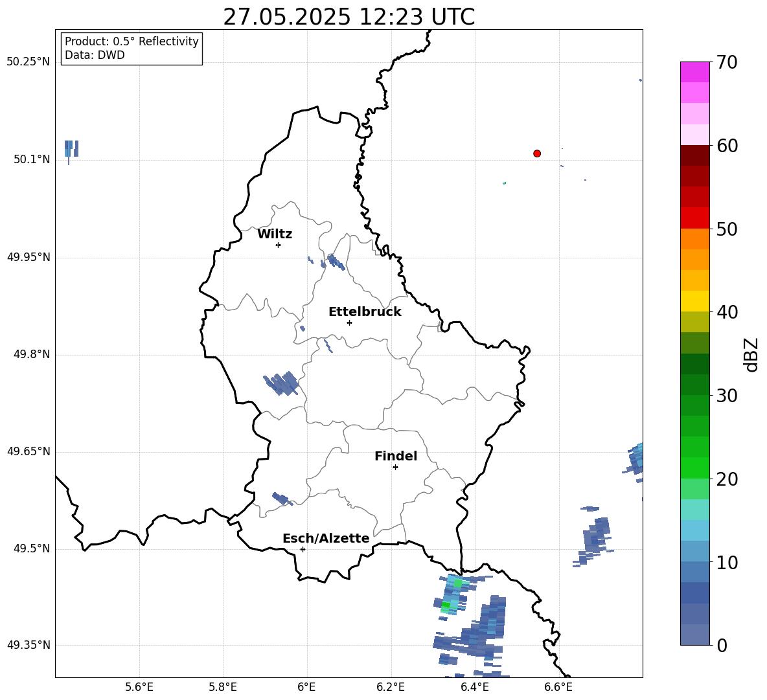Click the Findel cross marker
This screenshot has width=767, height=700.
pos(395,468)
